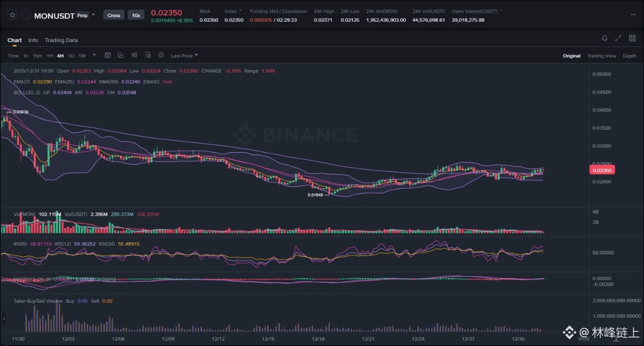The image size is (644, 346).
Task: Click the 24h Vol(USDT) value 44,576,098.61
Action: click(x=429, y=20)
